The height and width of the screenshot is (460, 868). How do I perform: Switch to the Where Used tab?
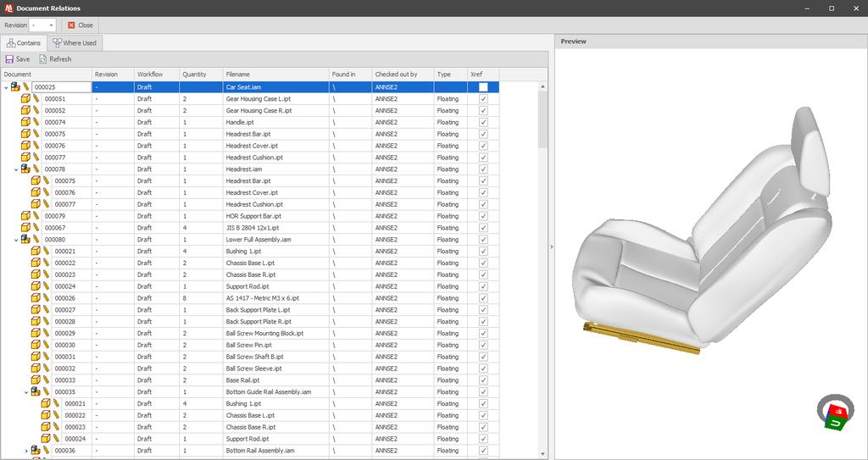coord(75,42)
